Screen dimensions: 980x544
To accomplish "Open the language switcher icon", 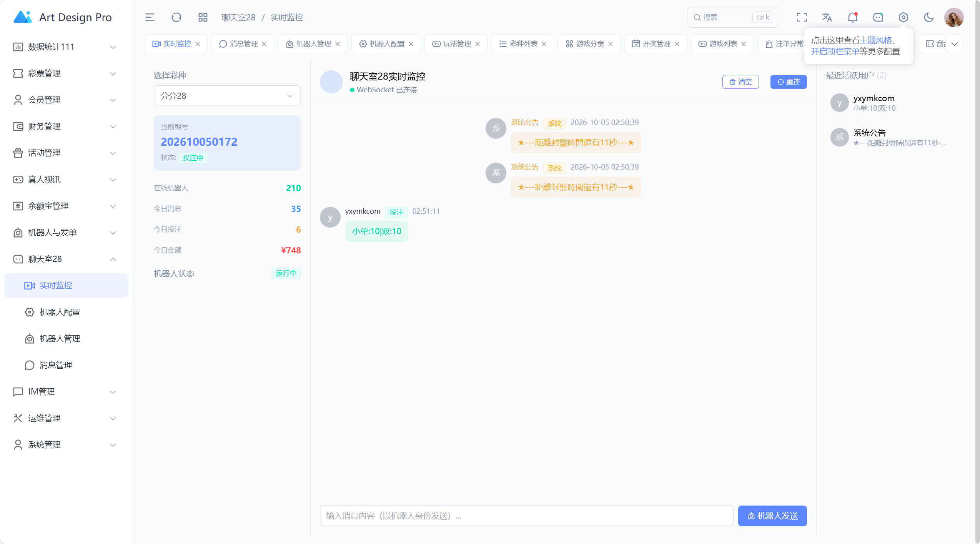I will point(827,17).
